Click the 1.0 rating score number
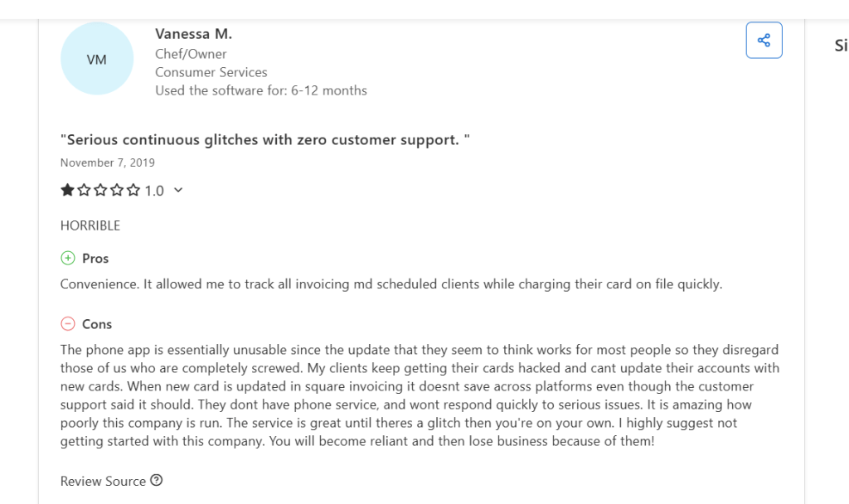 point(154,191)
